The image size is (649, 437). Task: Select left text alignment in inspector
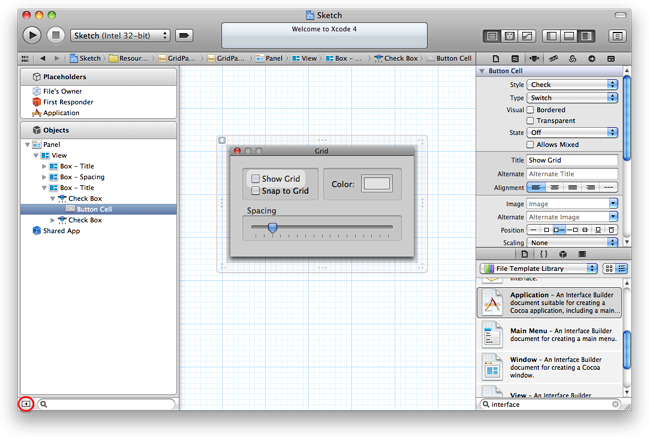(x=536, y=187)
